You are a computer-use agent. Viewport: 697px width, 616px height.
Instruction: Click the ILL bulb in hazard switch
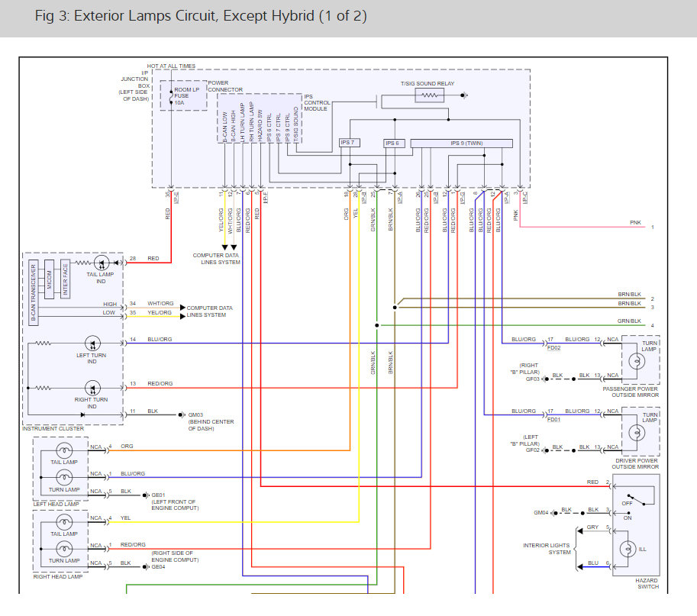628,550
